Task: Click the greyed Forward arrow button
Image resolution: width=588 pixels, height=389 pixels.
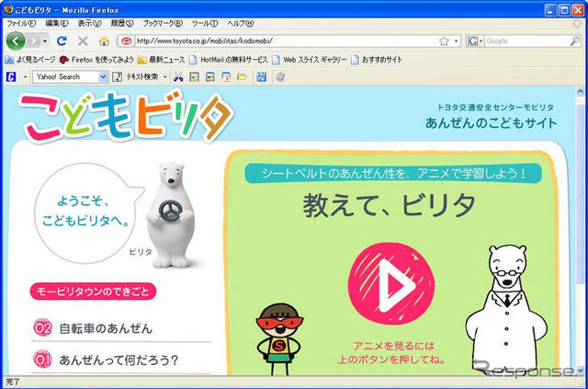Action: pyautogui.click(x=34, y=41)
